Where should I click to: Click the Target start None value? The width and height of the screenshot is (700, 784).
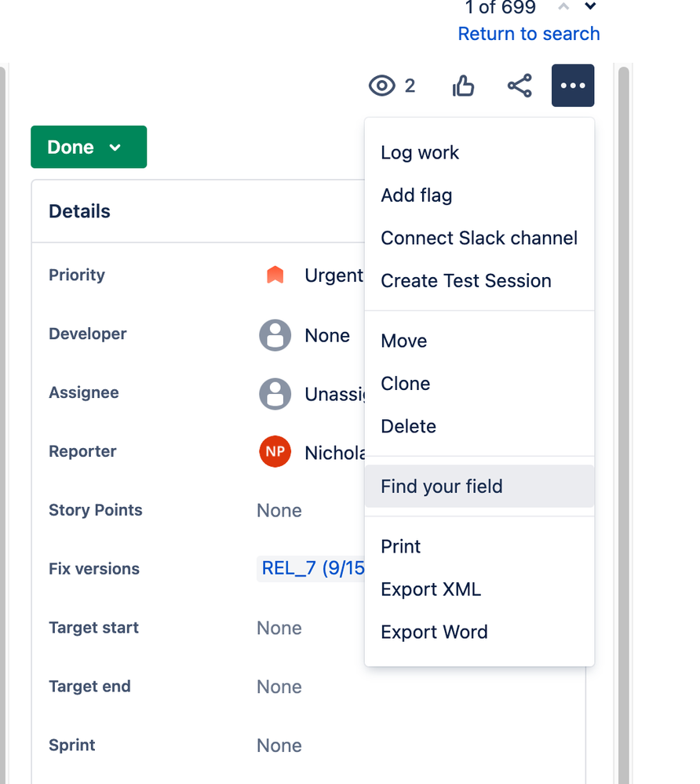click(x=279, y=628)
